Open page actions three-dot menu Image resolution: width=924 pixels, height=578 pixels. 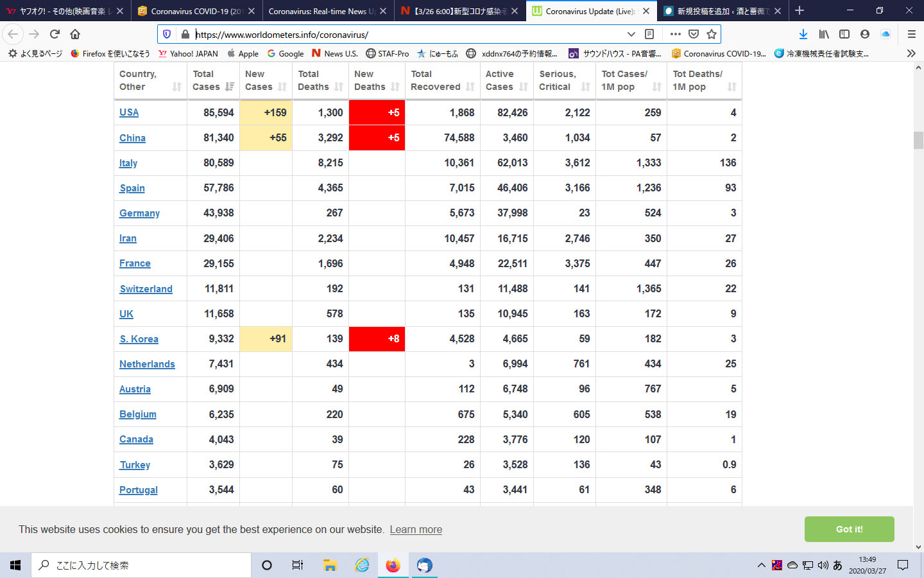[x=675, y=34]
